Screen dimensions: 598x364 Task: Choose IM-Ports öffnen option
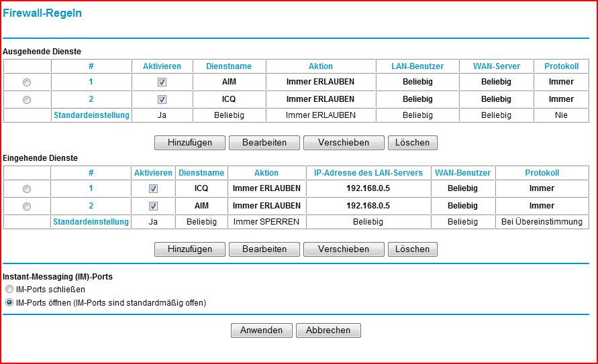(x=9, y=303)
